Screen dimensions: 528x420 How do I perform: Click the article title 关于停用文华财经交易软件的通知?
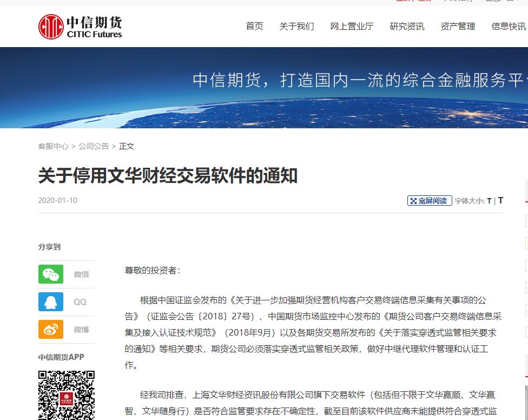(x=168, y=175)
